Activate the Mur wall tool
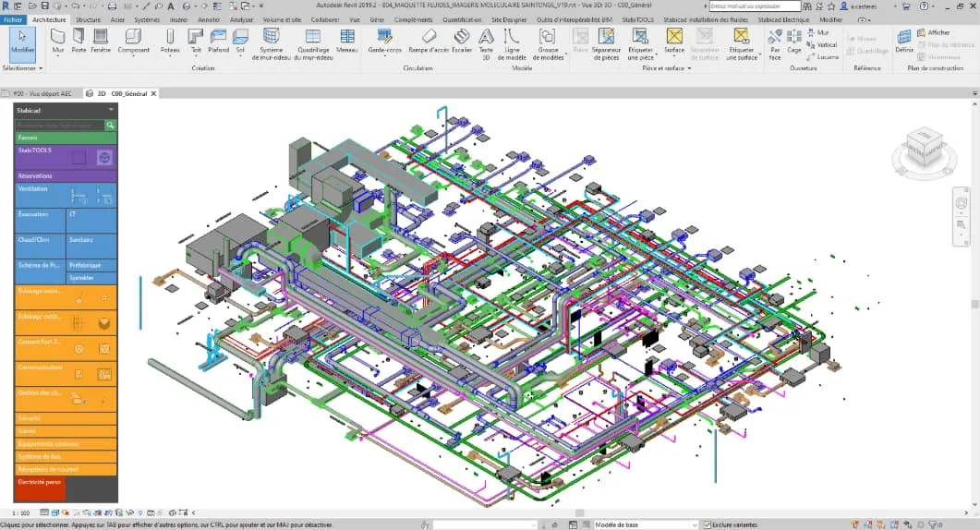980x530 pixels. [57, 42]
